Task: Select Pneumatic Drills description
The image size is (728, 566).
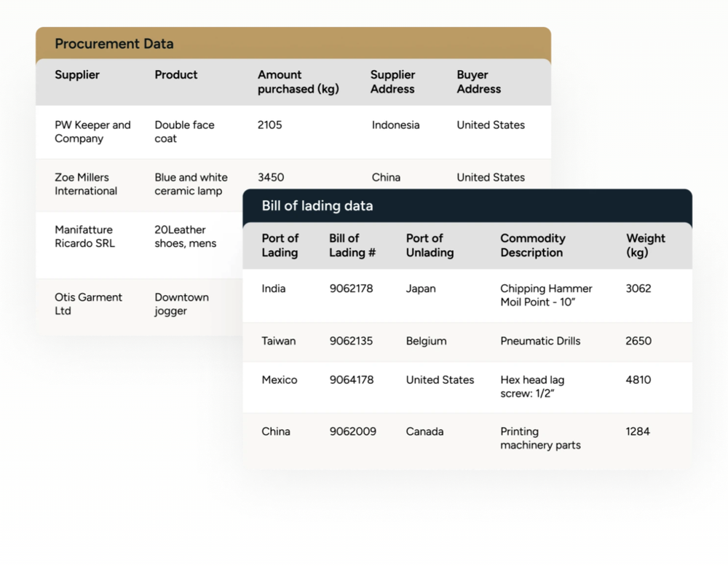Action: click(x=540, y=341)
